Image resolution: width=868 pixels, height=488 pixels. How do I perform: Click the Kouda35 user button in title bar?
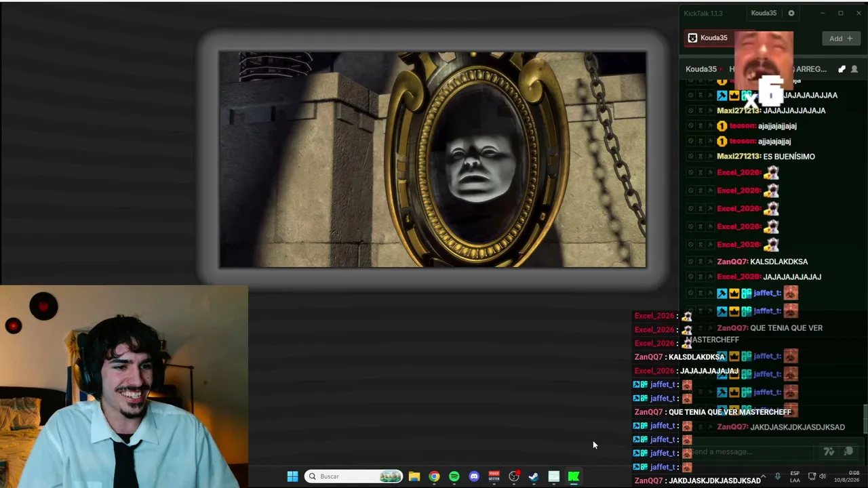[x=764, y=13]
